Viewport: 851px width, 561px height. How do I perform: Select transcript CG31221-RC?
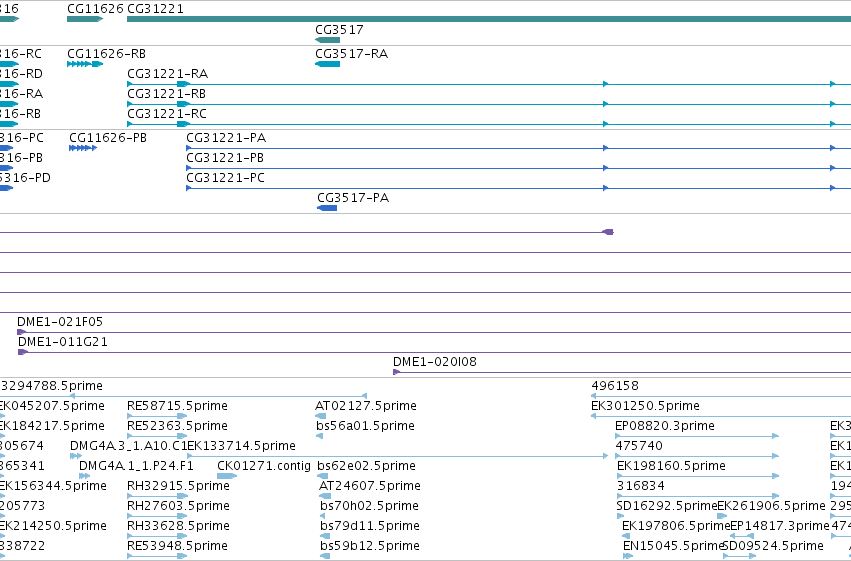click(167, 114)
